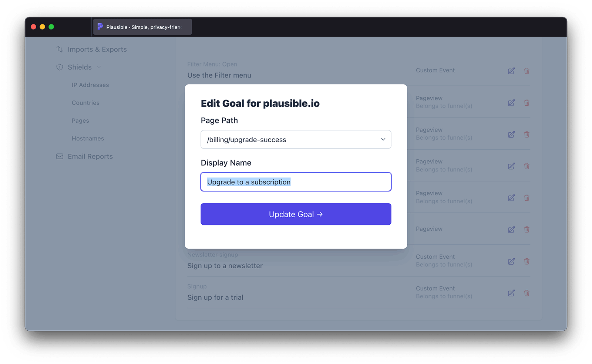Collapse the Shields section chevron
The image size is (592, 364).
98,67
